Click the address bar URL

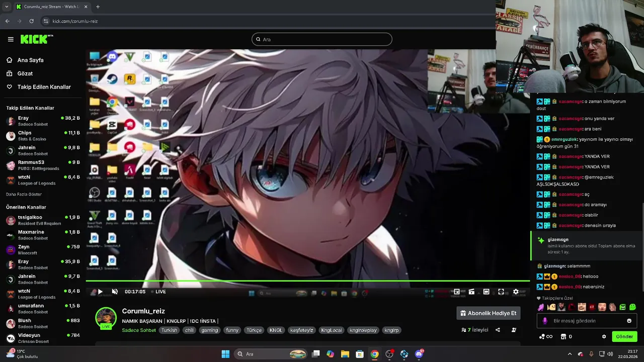pyautogui.click(x=75, y=21)
